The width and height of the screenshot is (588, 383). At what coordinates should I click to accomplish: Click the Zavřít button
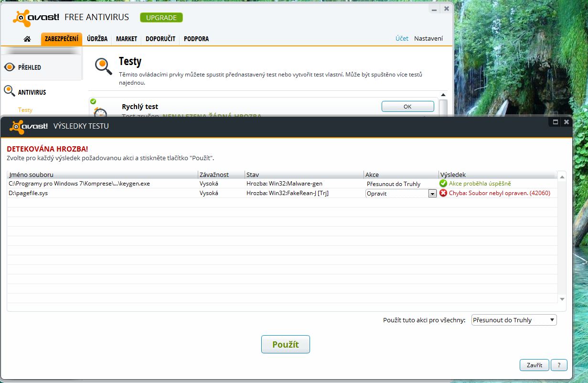tap(535, 365)
